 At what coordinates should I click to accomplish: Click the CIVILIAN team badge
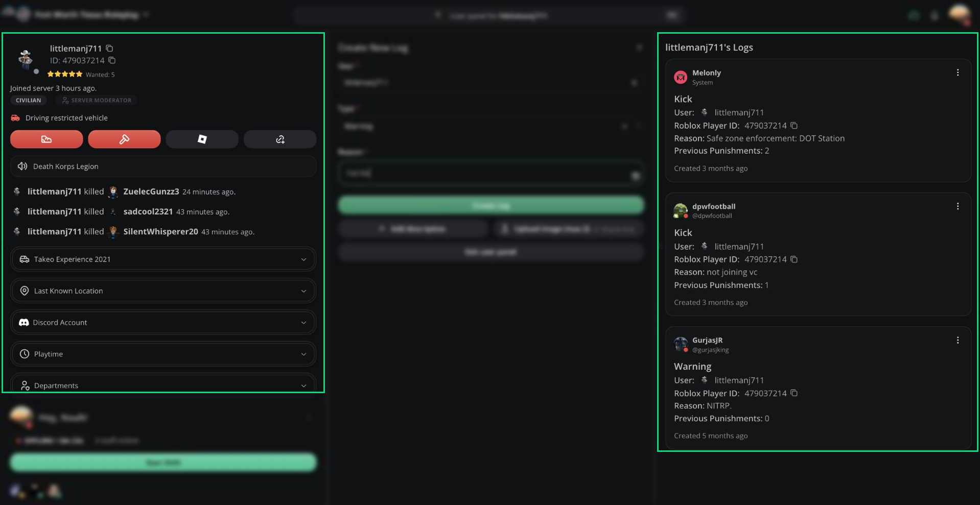tap(29, 100)
